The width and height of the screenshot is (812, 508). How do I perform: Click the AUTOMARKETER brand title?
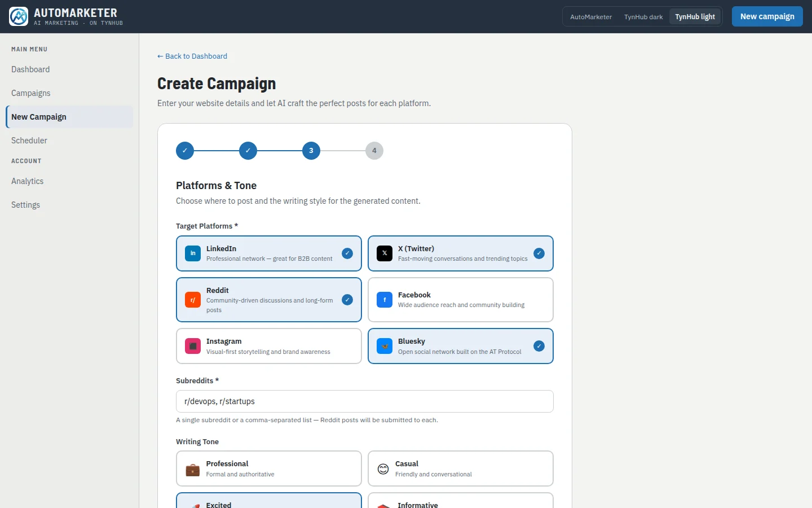pyautogui.click(x=76, y=13)
